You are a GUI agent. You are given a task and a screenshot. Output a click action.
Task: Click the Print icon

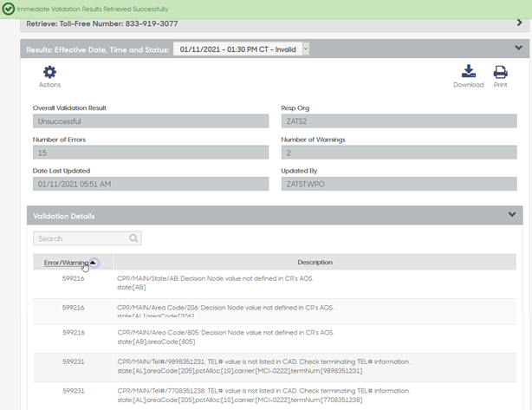(500, 75)
